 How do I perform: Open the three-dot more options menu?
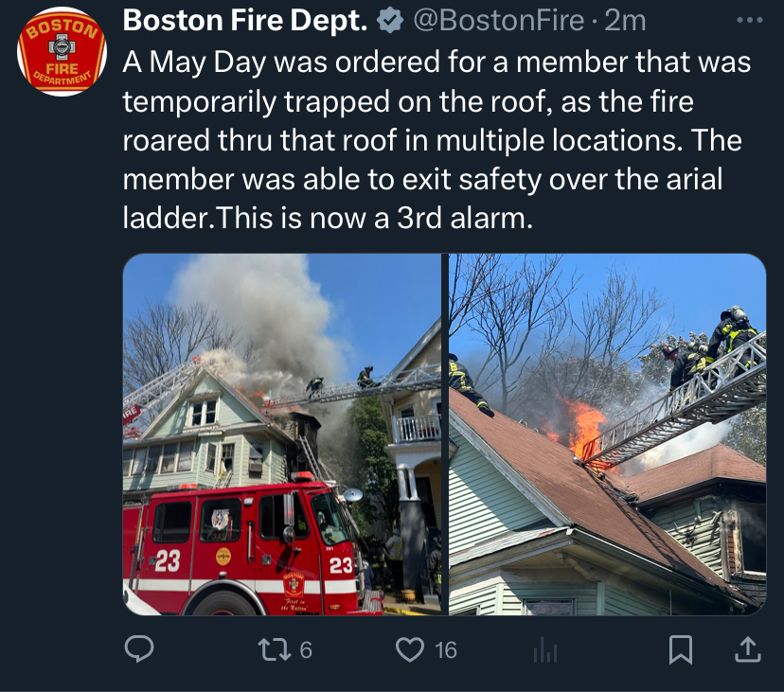750,21
